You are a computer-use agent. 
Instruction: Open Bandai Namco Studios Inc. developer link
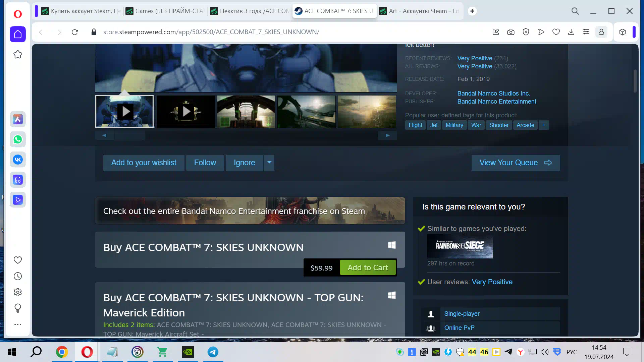(493, 94)
